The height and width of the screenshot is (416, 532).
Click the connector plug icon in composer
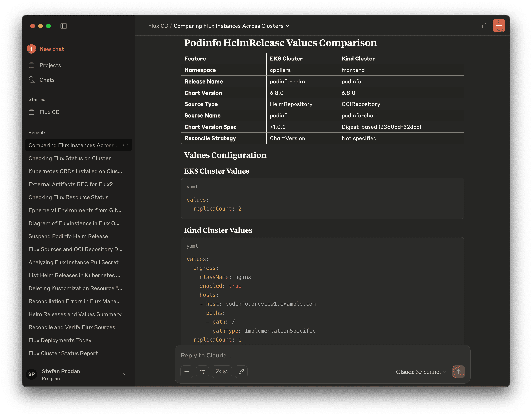coord(241,372)
